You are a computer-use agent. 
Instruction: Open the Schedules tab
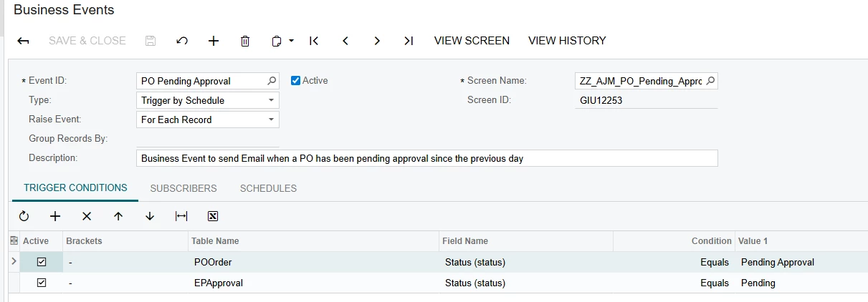pos(268,188)
